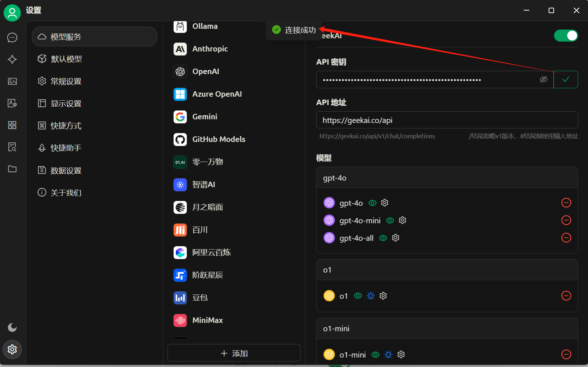Open 数据设置 settings page
The image size is (588, 367).
tap(94, 170)
